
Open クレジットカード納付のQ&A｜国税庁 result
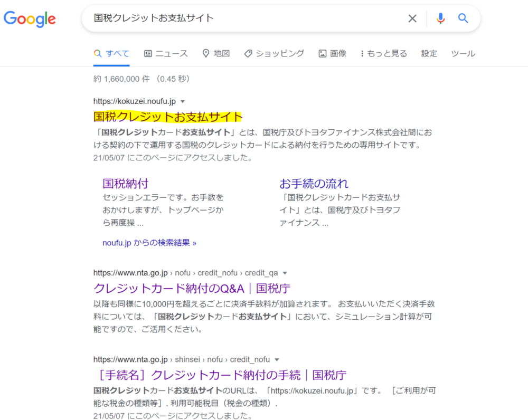pos(192,289)
